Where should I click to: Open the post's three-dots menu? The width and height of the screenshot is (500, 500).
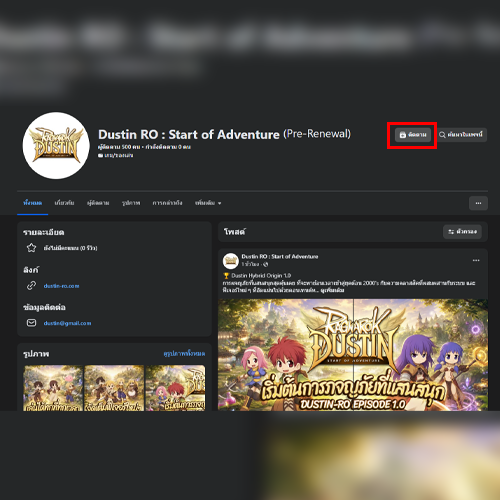476,260
